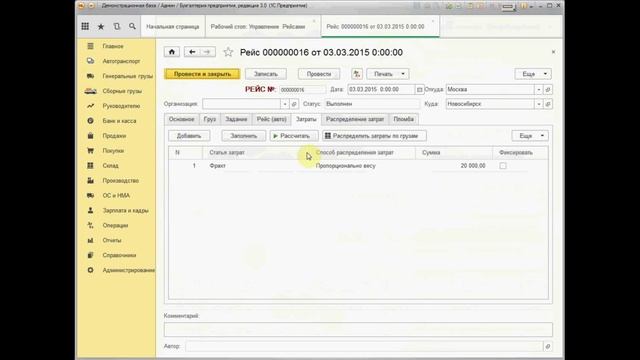Click Провести и закрыть button

coord(202,74)
